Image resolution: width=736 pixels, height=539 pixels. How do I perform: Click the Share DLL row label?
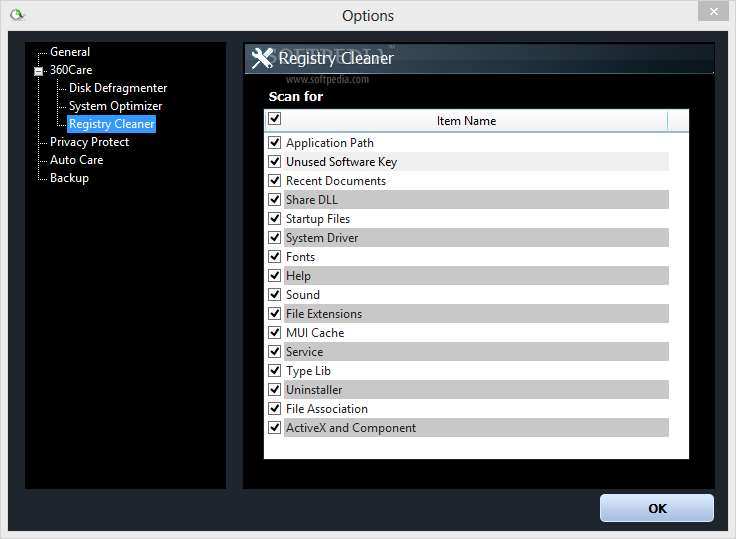pos(312,200)
